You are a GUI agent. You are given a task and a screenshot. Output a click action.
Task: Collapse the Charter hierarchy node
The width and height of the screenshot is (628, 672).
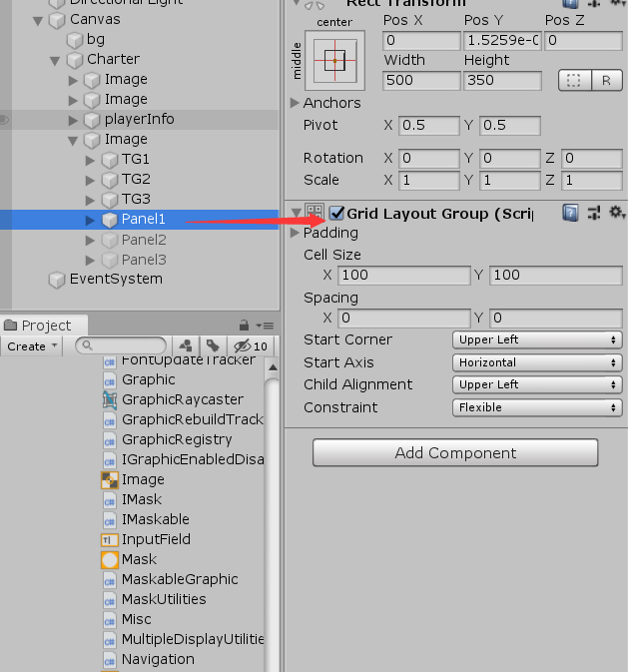(x=55, y=61)
